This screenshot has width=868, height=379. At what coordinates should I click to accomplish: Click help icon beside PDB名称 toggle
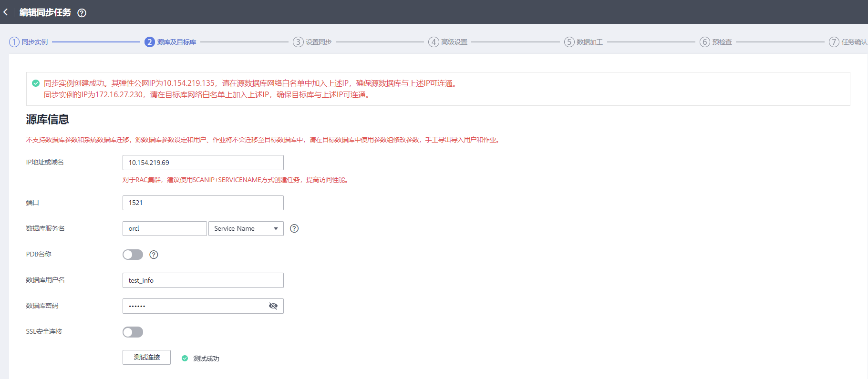[154, 255]
